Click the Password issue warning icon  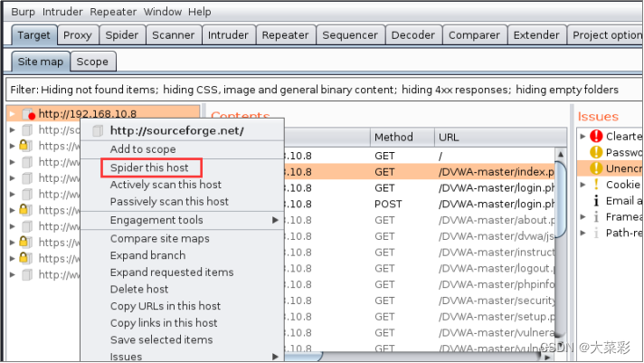[x=596, y=152]
